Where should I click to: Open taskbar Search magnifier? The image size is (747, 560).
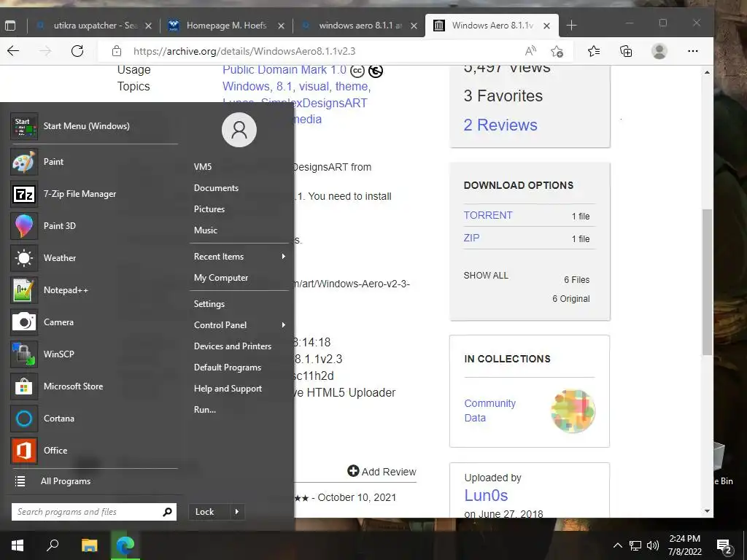53,545
